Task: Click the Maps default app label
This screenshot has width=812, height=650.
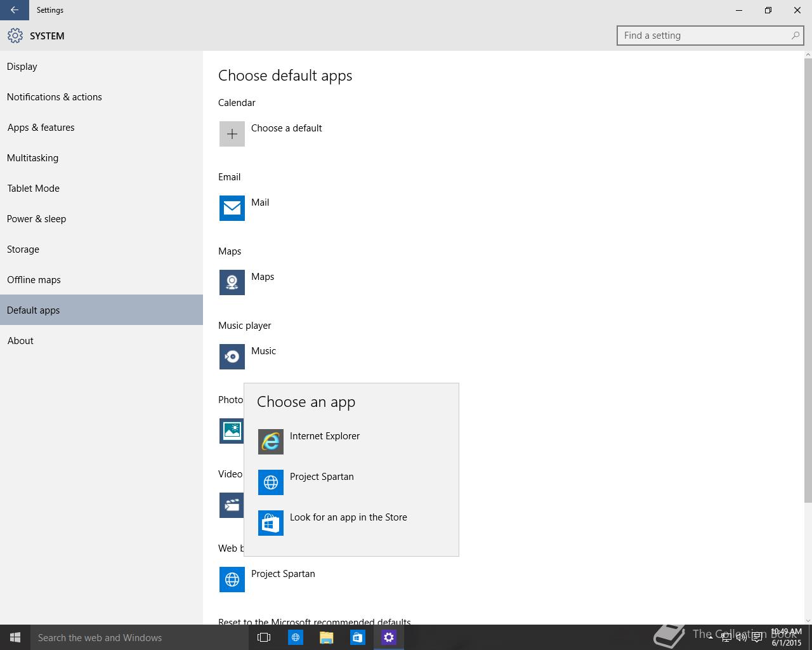Action: tap(263, 277)
